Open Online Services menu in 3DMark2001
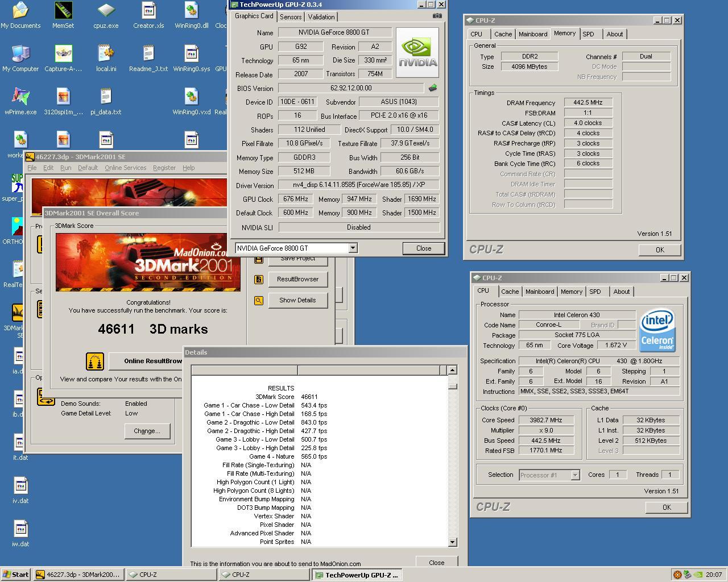The width and height of the screenshot is (728, 582). 125,168
